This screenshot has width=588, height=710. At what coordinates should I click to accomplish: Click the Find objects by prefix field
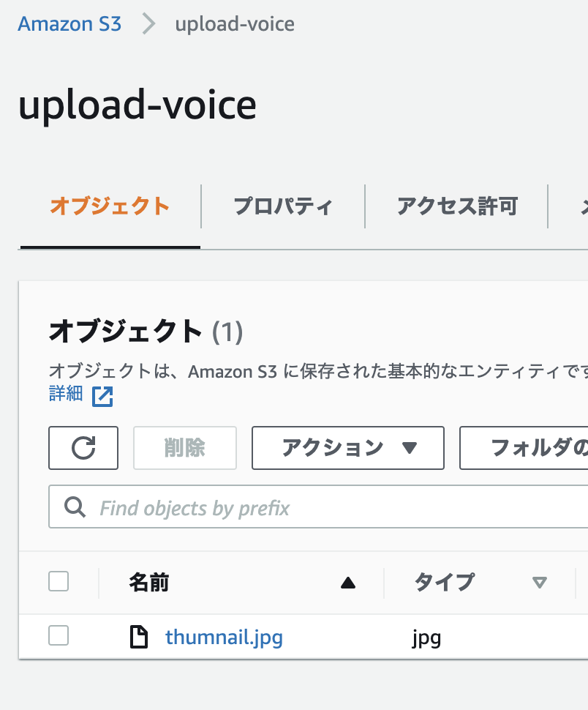pyautogui.click(x=219, y=507)
